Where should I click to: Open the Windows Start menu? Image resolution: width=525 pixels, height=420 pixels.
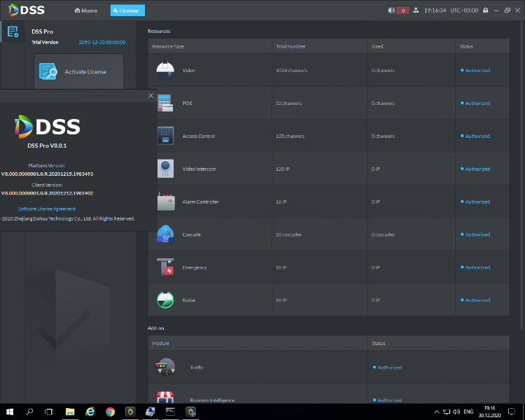[10, 412]
